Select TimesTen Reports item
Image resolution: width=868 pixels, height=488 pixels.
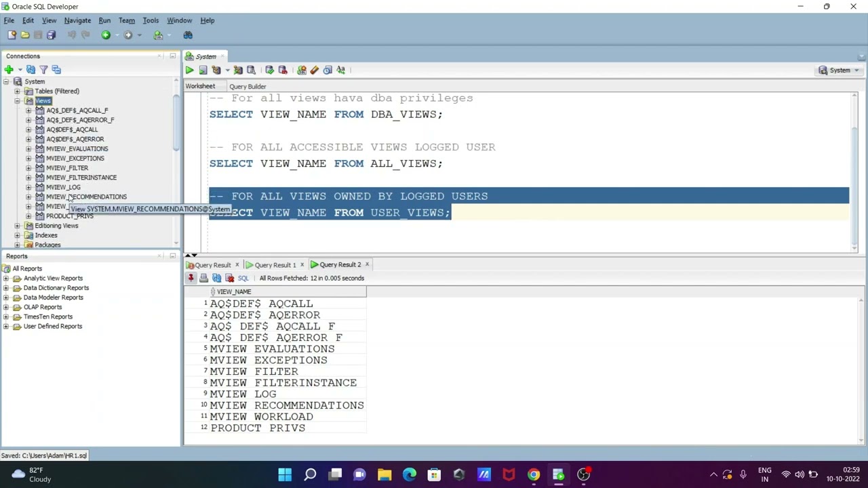click(48, 317)
